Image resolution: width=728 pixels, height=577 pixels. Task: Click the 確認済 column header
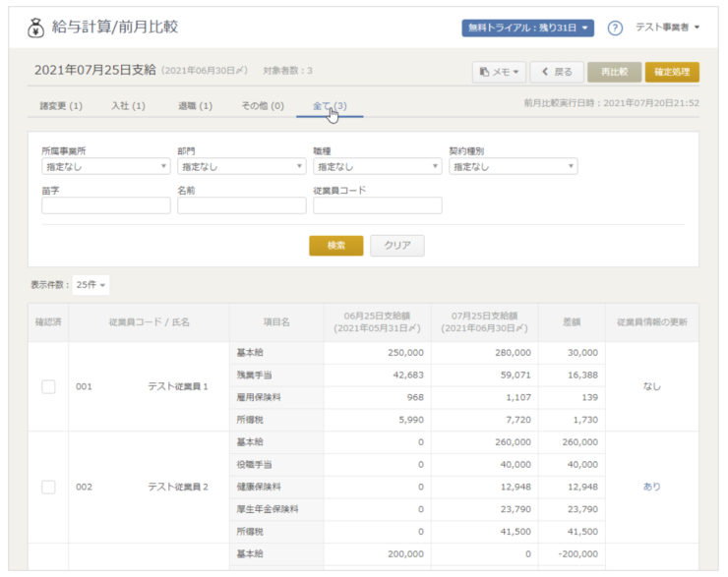[48, 322]
